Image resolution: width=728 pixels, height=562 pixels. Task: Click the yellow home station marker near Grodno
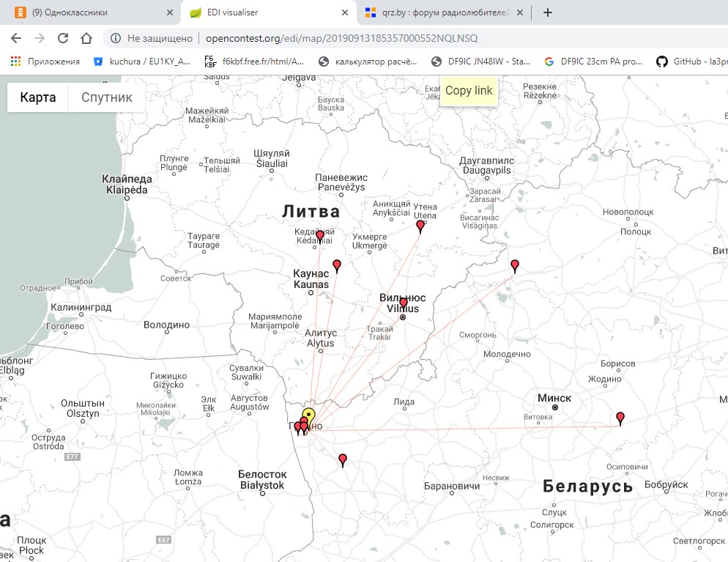point(308,415)
